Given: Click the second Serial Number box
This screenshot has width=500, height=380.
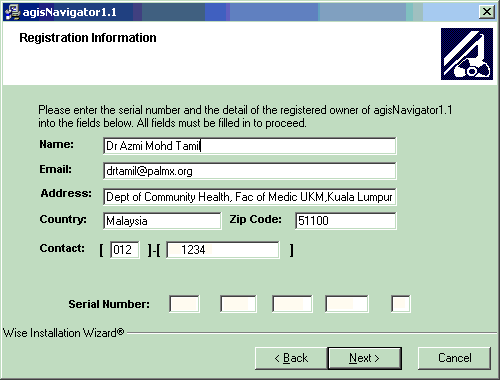Looking at the screenshot, I should click(238, 304).
